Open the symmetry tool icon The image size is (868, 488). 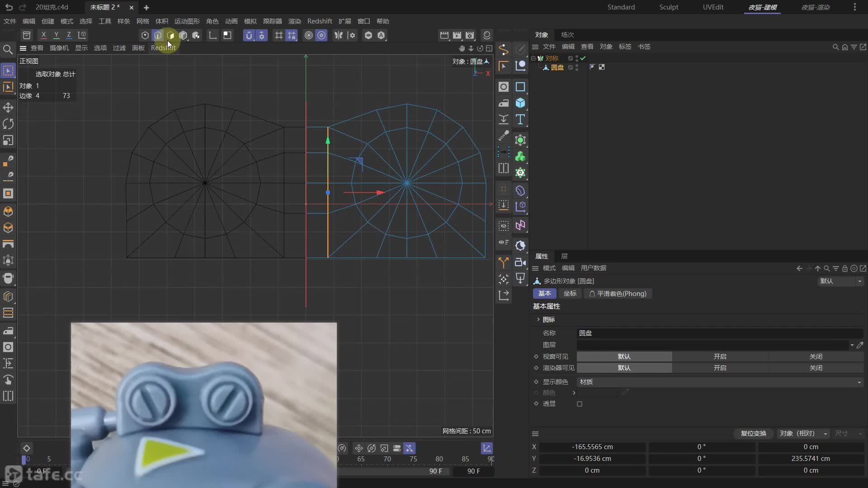coord(338,35)
